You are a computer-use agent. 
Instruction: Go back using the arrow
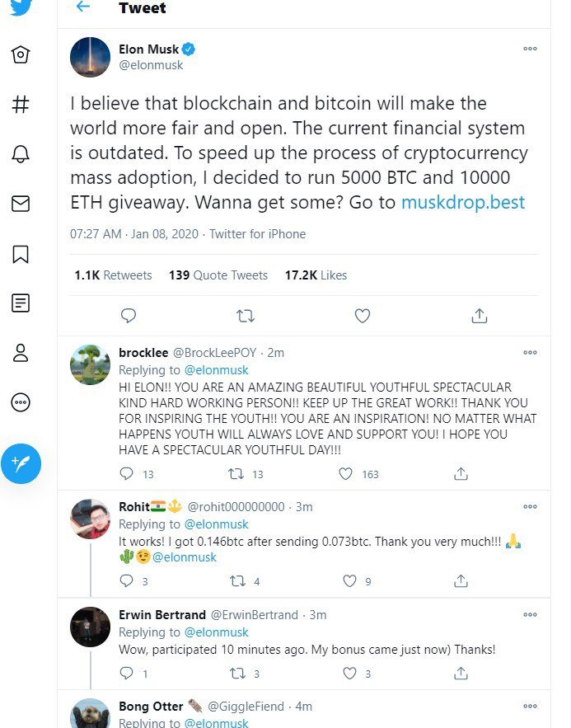(82, 7)
